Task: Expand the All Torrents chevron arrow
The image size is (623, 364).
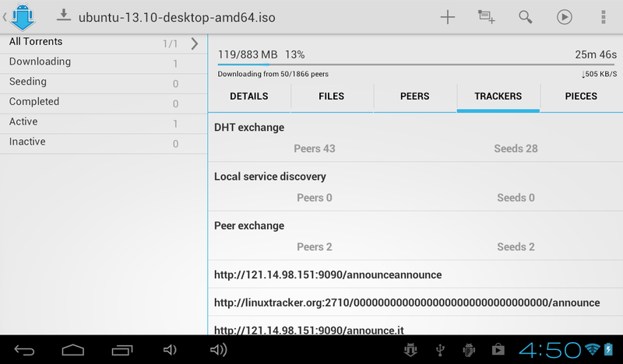Action: pyautogui.click(x=194, y=44)
